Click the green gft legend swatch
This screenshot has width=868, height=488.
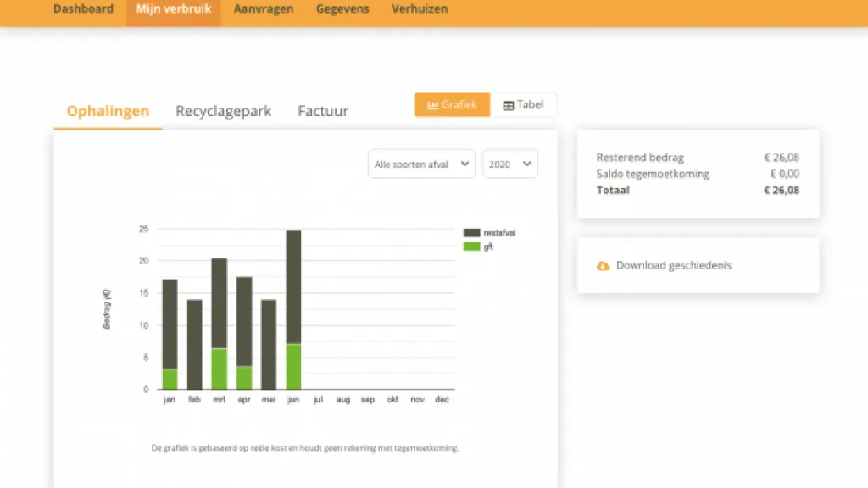click(472, 247)
